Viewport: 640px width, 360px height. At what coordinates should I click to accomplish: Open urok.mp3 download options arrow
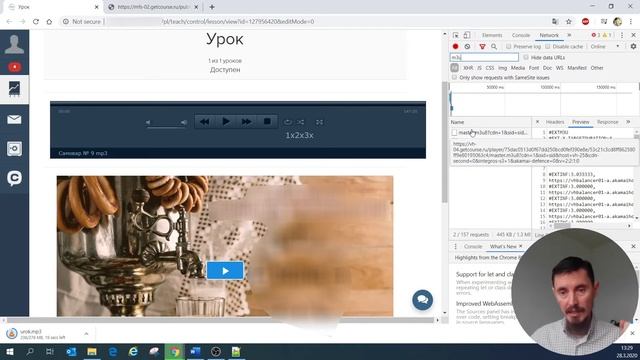[x=86, y=334]
